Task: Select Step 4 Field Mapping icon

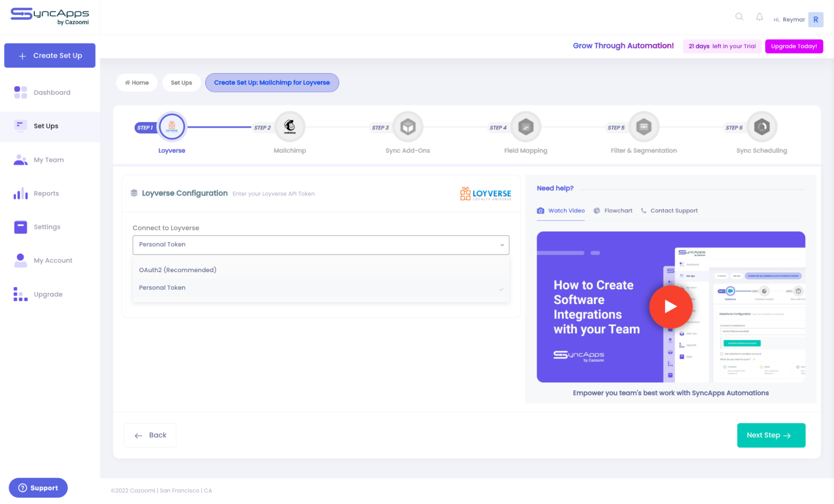Action: pyautogui.click(x=526, y=126)
